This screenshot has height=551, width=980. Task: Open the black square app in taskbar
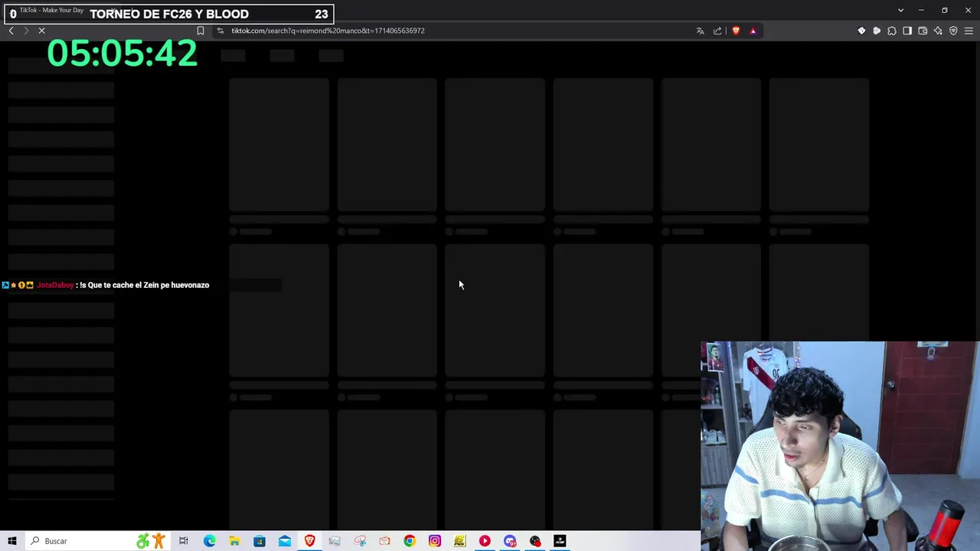[560, 541]
